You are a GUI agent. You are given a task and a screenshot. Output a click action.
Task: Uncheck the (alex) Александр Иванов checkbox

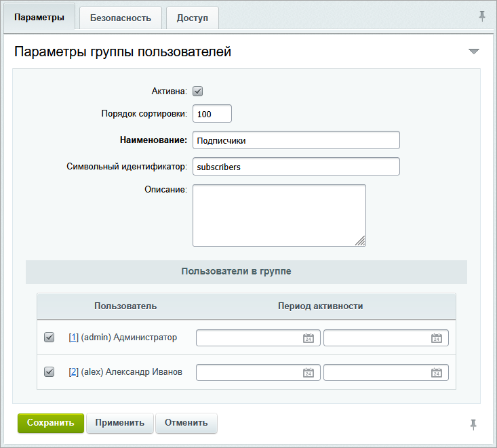coord(49,372)
